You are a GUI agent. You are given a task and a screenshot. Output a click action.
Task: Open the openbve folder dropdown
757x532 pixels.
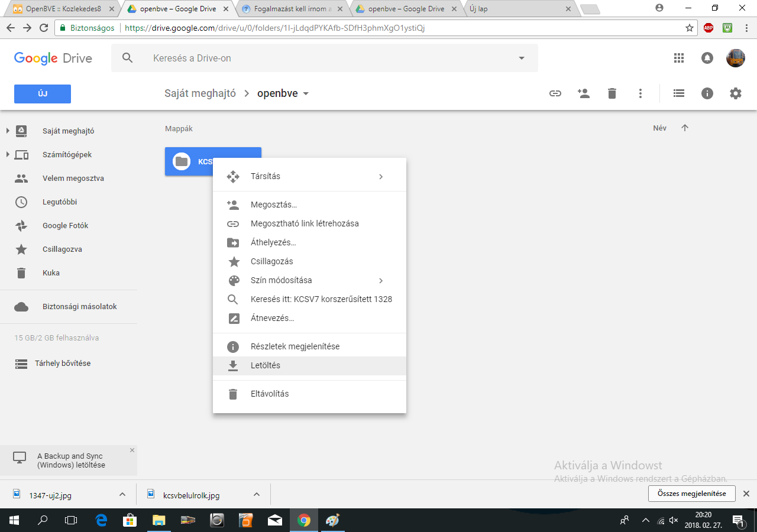tap(306, 94)
